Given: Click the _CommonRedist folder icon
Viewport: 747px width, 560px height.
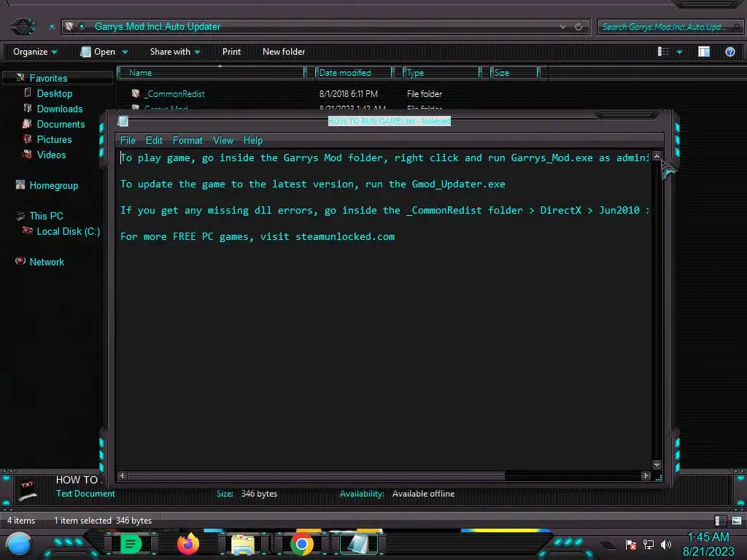Looking at the screenshot, I should (136, 93).
